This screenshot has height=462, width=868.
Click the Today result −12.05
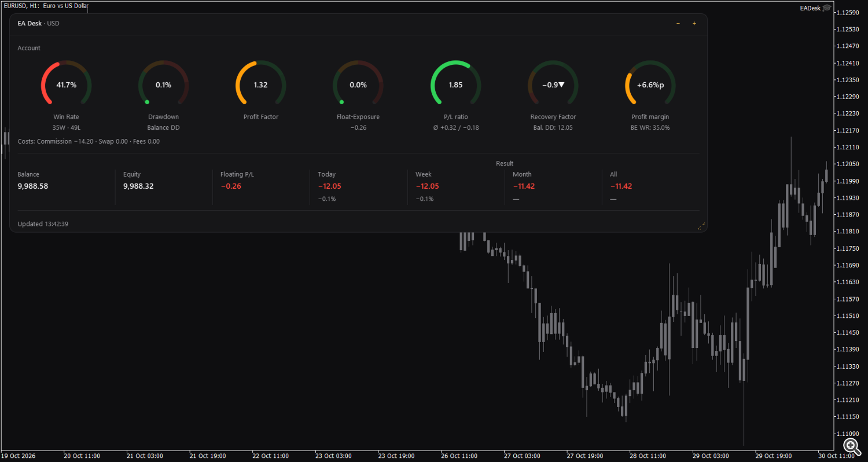(330, 186)
